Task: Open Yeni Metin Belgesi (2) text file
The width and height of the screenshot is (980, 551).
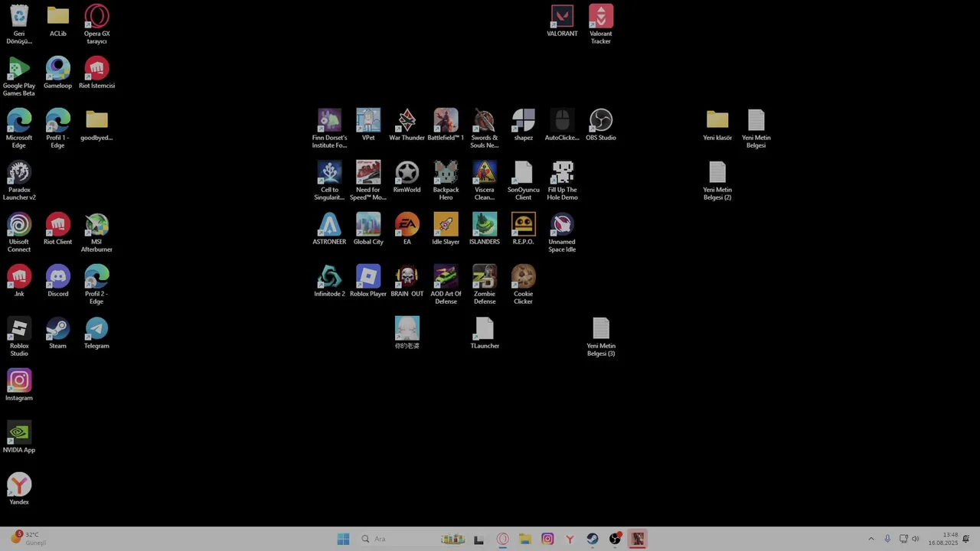Action: pos(717,173)
